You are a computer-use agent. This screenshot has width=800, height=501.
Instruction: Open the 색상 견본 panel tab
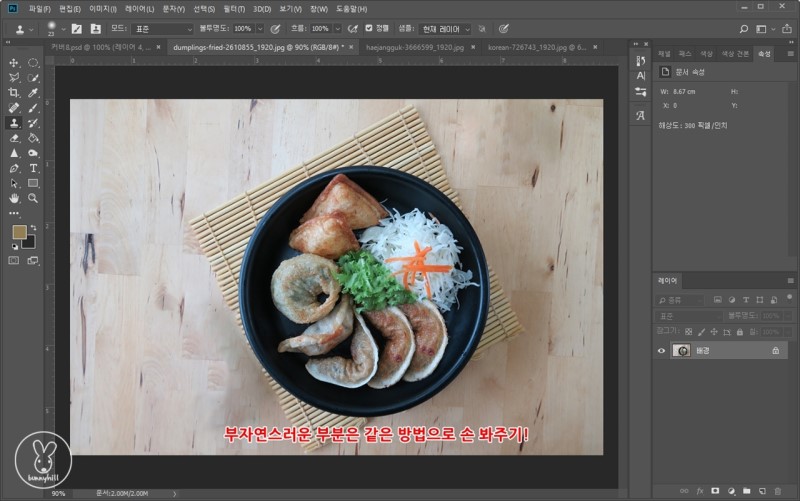click(x=736, y=52)
